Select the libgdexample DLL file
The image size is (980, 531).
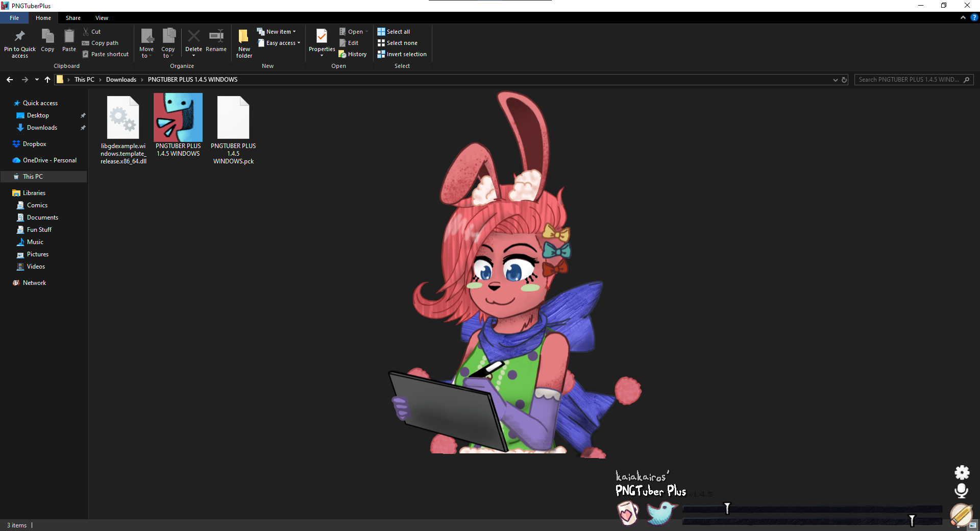(x=124, y=130)
